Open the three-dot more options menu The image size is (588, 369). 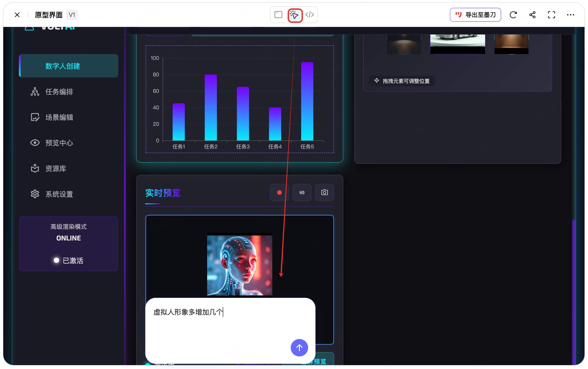570,15
